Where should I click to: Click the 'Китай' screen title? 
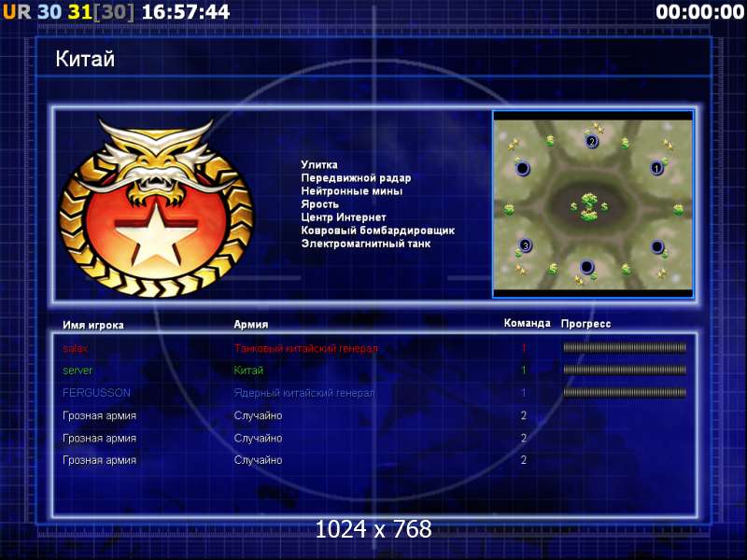click(x=85, y=59)
